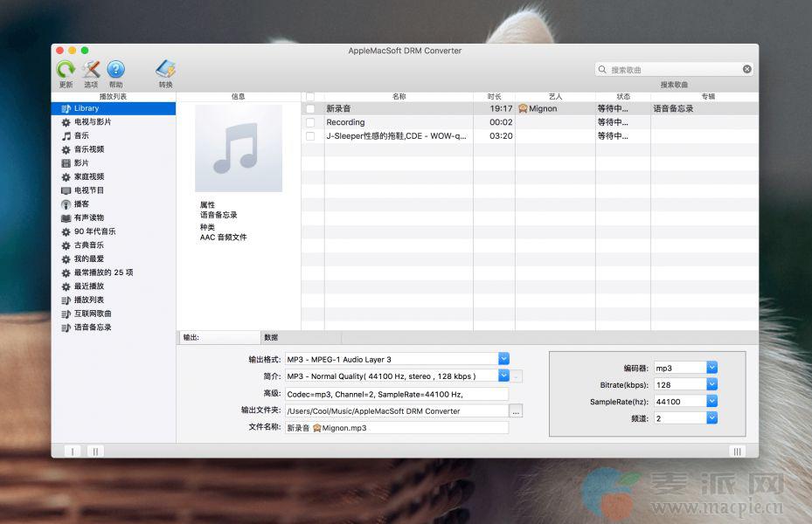Viewport: 812px width, 524px height.
Task: Open 选项 options tools icon
Action: point(91,70)
